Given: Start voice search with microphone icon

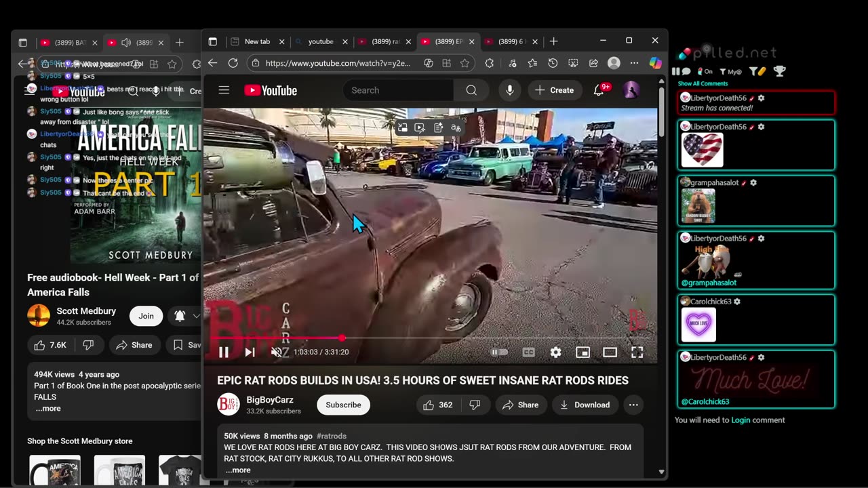Looking at the screenshot, I should pos(509,90).
